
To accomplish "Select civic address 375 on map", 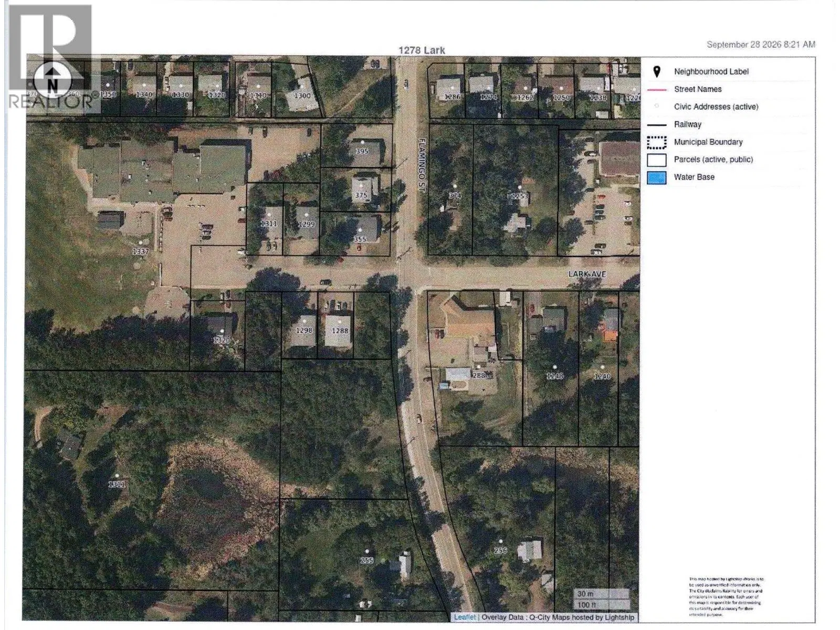I will click(x=361, y=195).
